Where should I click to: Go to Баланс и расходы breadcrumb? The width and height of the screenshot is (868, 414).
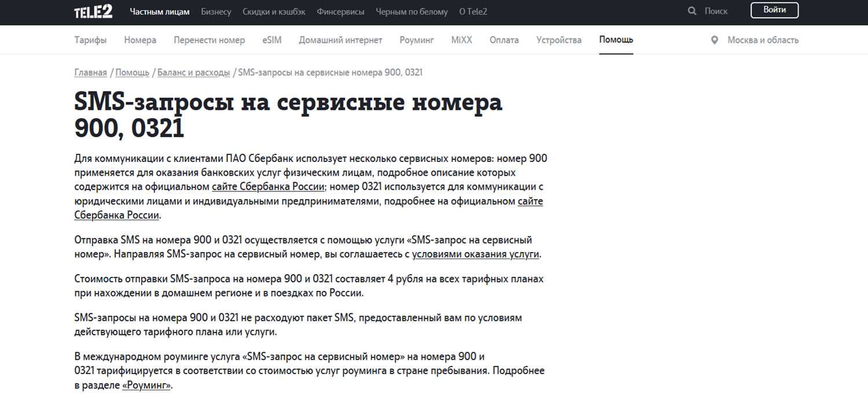click(x=193, y=72)
